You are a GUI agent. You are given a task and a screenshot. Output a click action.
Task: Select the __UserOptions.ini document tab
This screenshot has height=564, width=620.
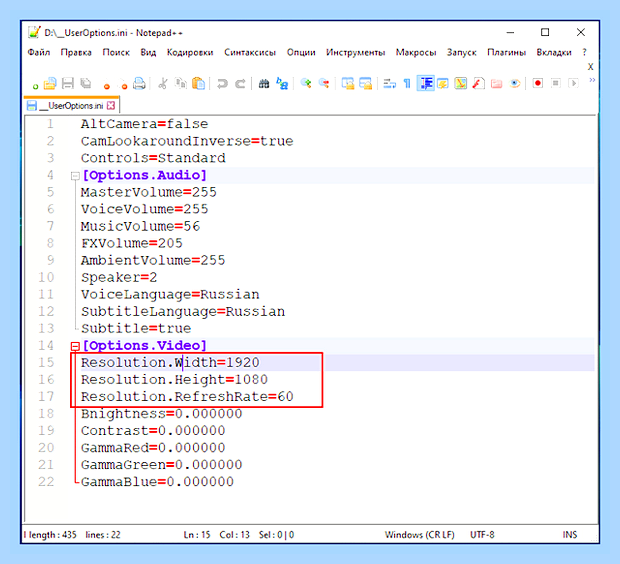(72, 106)
